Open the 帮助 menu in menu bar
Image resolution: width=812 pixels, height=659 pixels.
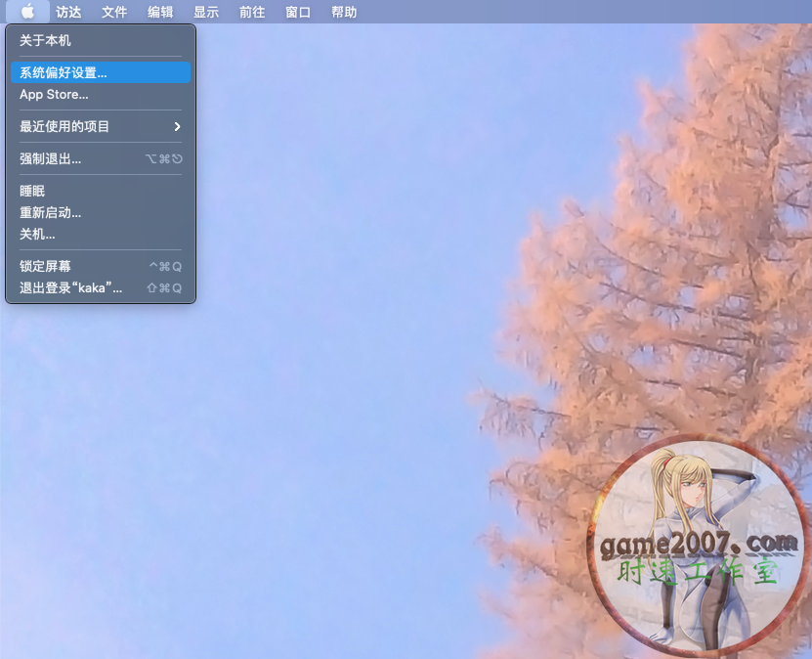(344, 12)
